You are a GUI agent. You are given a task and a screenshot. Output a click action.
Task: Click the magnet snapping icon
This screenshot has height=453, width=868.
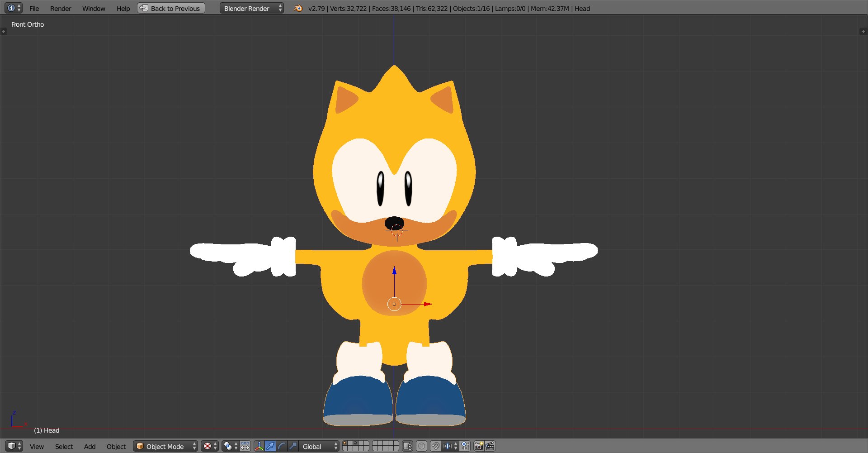(435, 446)
